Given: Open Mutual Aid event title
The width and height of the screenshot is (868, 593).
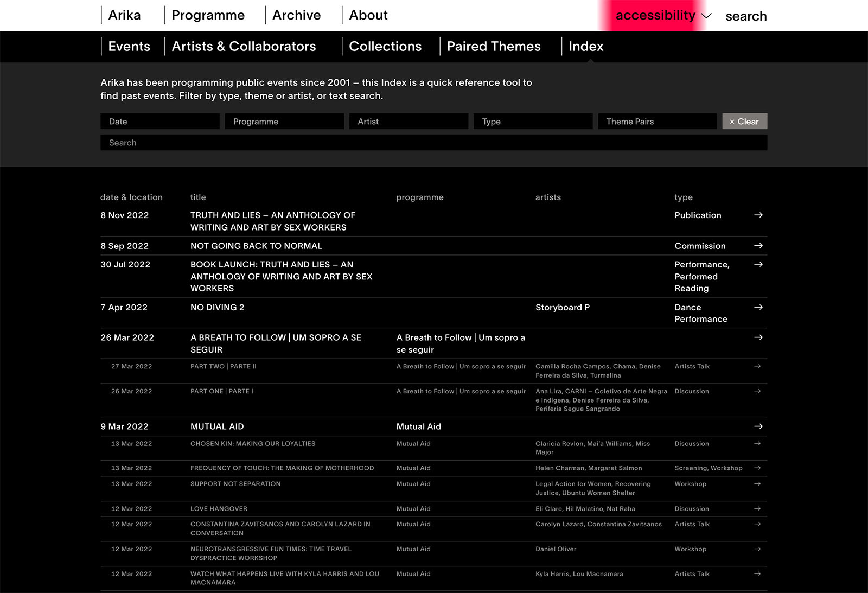Looking at the screenshot, I should click(x=217, y=426).
